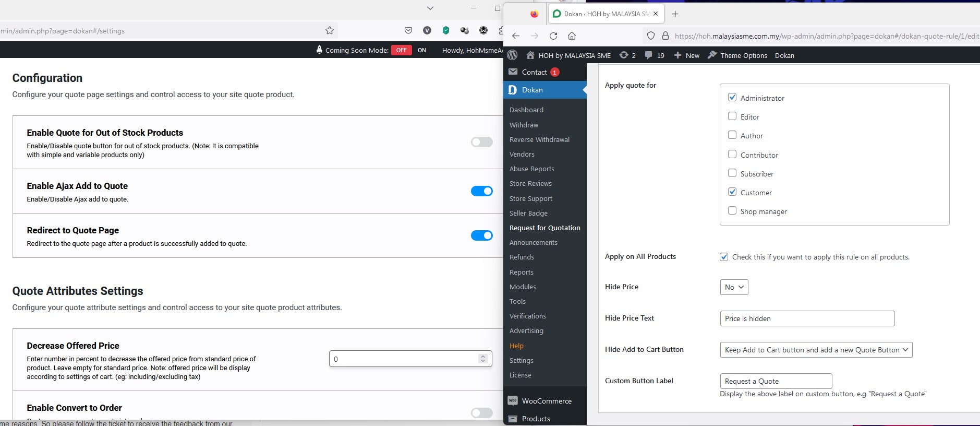Open the Hide Price dropdown
The image size is (980, 426).
coord(734,287)
